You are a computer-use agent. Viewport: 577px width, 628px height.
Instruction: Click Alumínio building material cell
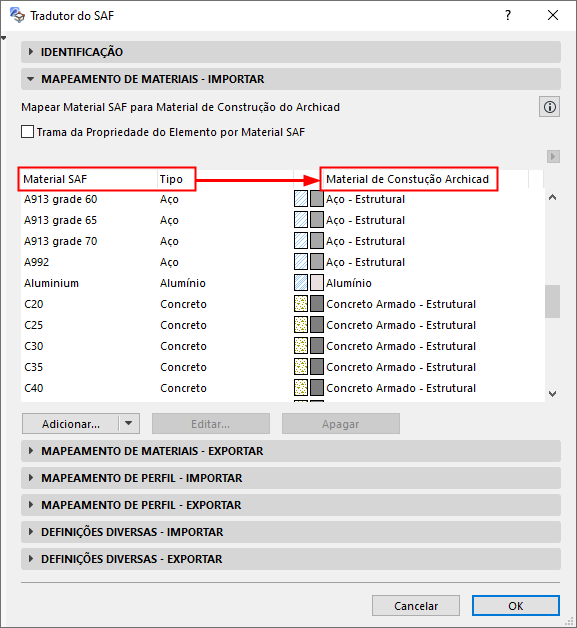[349, 283]
